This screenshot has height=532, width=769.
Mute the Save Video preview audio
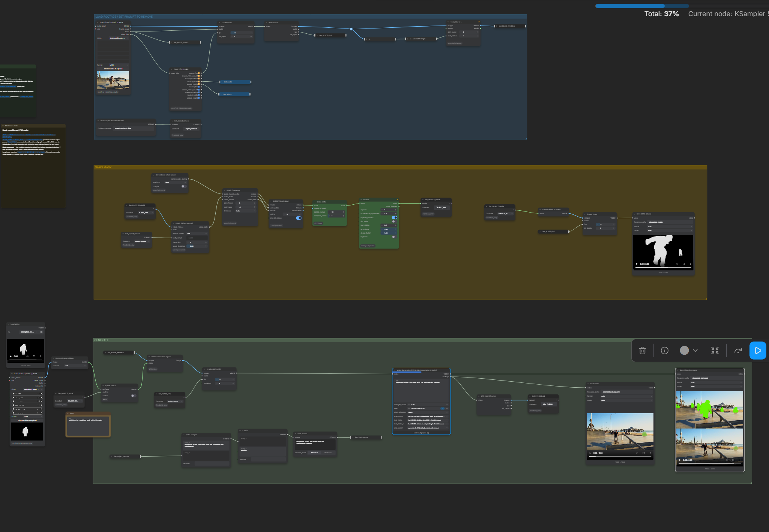tap(637, 453)
